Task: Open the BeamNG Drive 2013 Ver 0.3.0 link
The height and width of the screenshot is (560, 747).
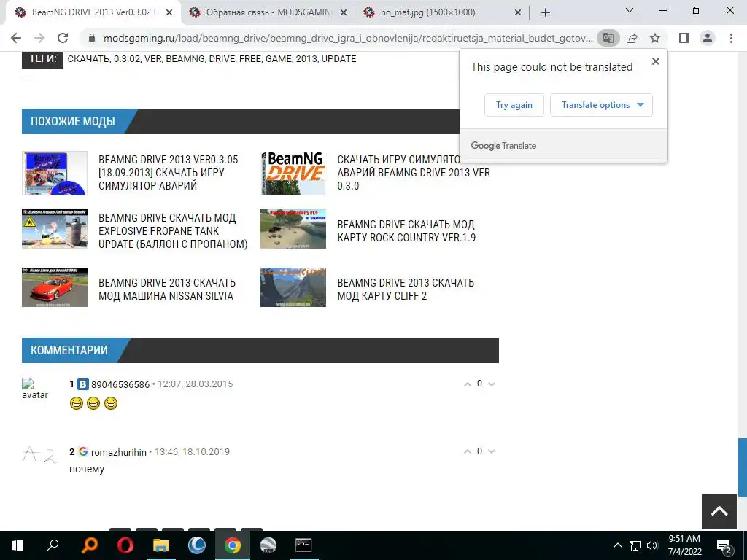Action: tap(414, 172)
